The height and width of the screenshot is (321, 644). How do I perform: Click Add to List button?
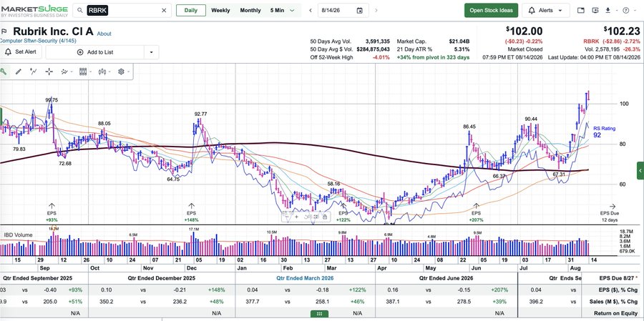[x=95, y=52]
